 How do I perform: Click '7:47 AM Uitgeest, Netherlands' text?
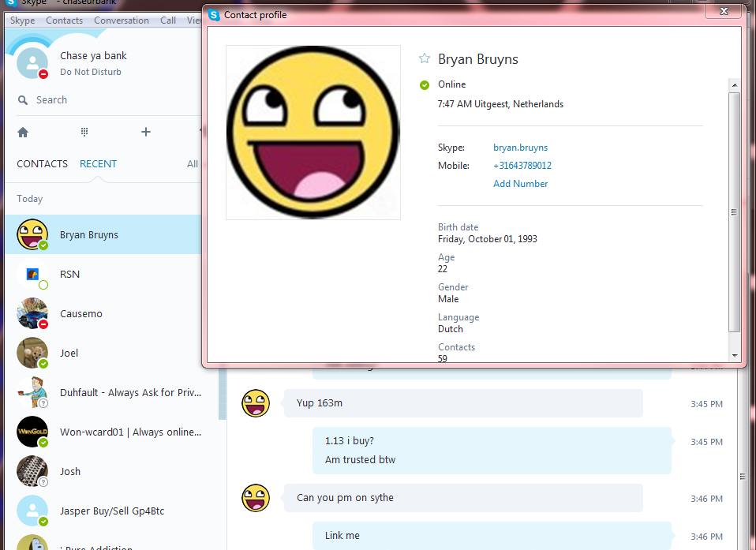[x=500, y=104]
